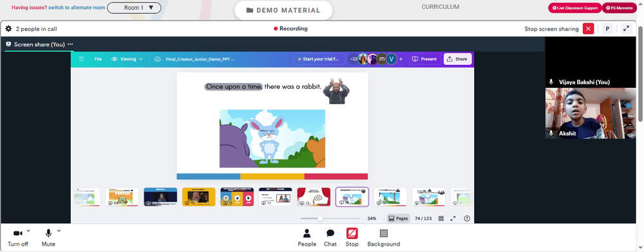Select slide thumbnail 71
This screenshot has width=644, height=252.
click(x=237, y=197)
